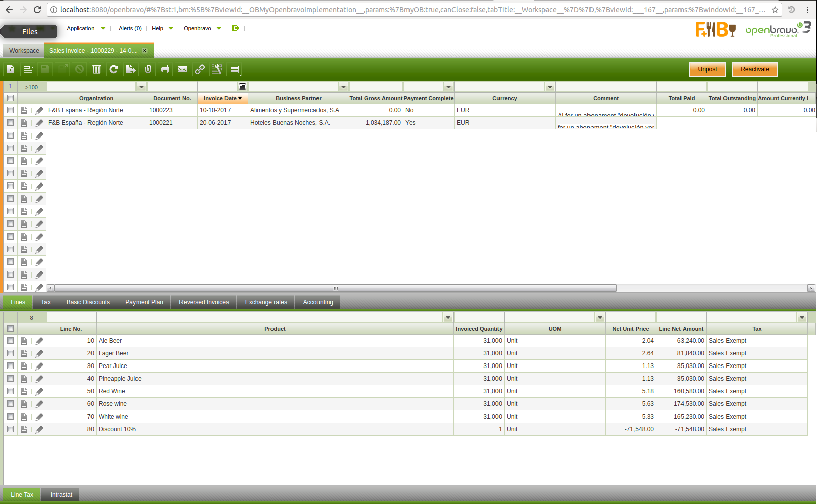Open form view for Discount 10% line

point(24,429)
